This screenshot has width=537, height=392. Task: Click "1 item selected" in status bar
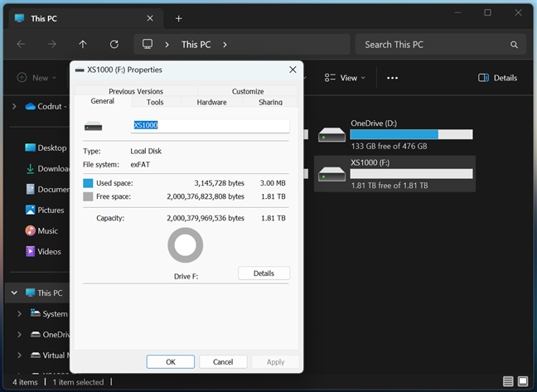[x=78, y=382]
